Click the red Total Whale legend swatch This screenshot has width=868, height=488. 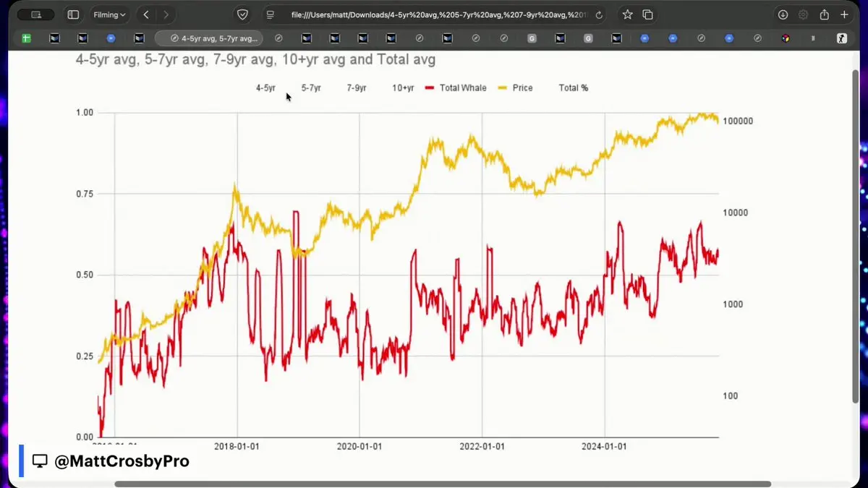coord(429,88)
